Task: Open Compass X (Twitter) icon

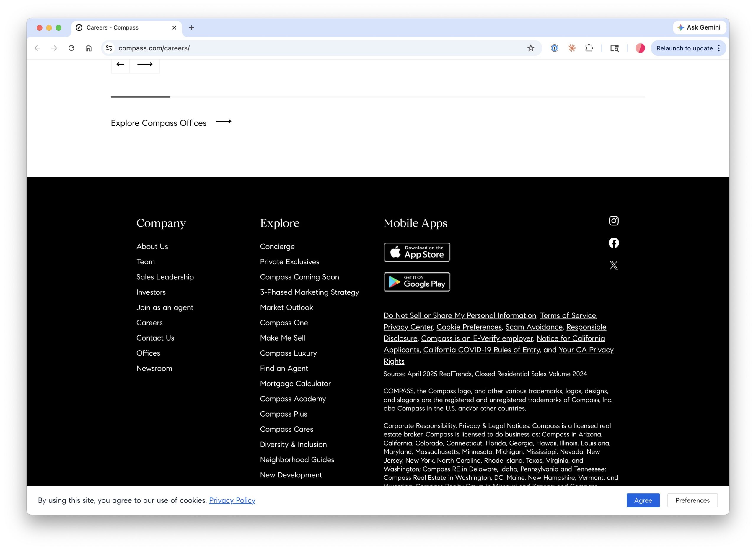Action: [613, 265]
